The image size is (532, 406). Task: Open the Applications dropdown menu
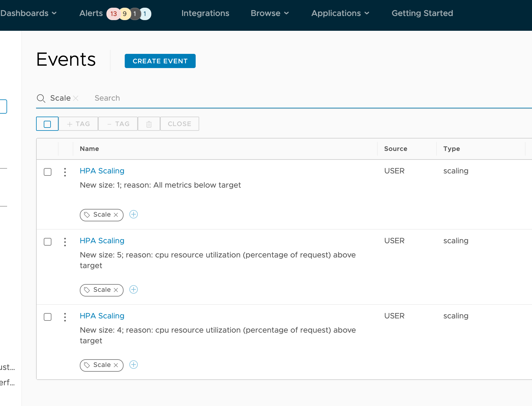(x=340, y=13)
